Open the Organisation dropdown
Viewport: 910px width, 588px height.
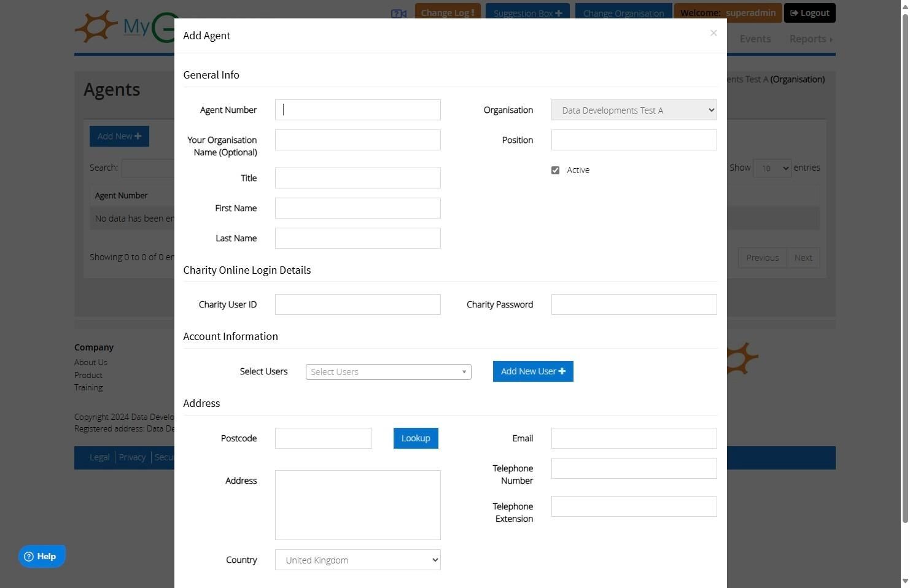(x=634, y=110)
